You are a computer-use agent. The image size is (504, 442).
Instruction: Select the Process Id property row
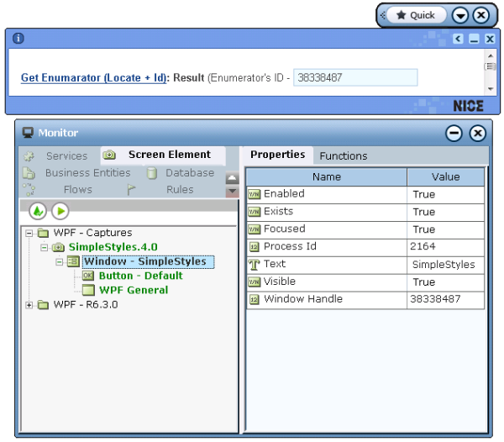point(365,247)
